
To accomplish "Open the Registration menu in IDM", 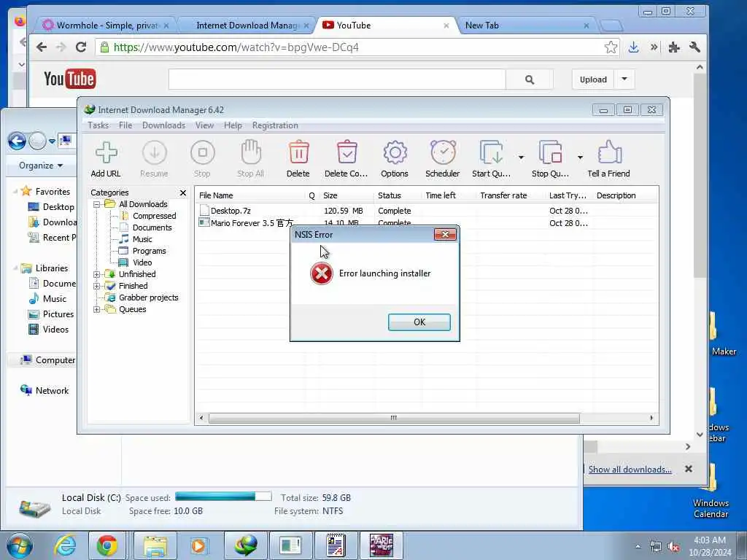I will 275,125.
